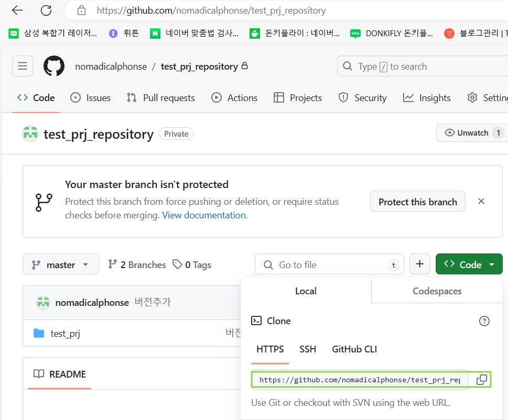Open the test_prj folder
The width and height of the screenshot is (508, 420).
tap(65, 333)
